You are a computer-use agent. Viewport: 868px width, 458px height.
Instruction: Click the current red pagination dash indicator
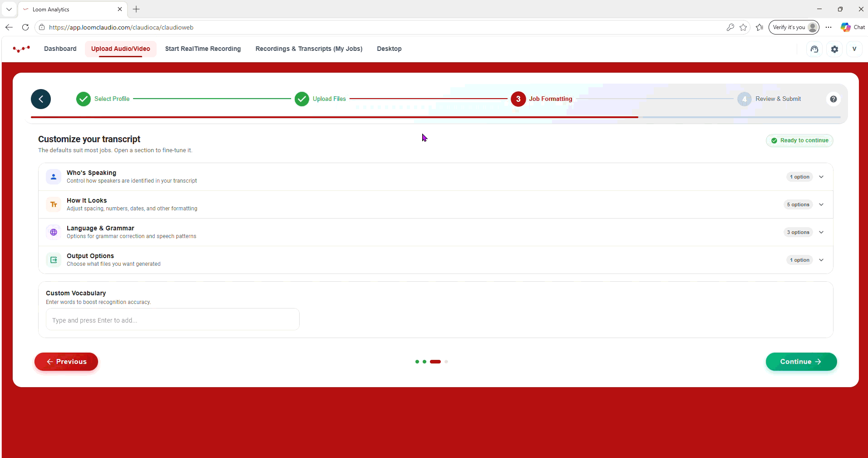pos(435,362)
